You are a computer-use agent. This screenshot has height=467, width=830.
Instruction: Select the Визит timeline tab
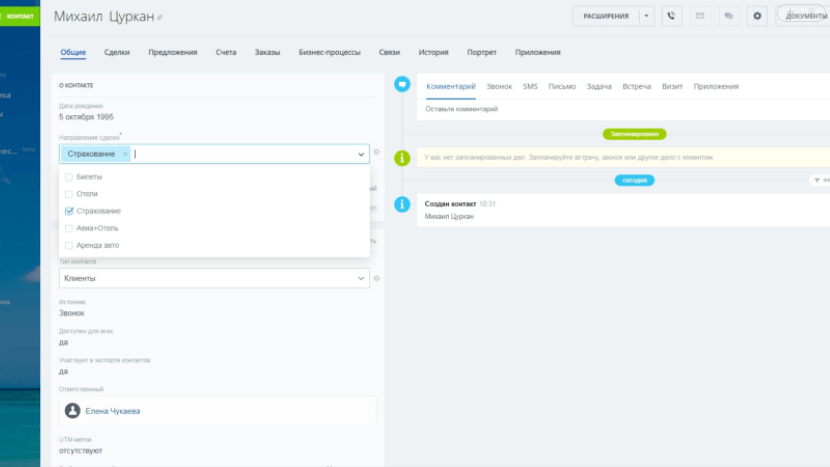(672, 86)
